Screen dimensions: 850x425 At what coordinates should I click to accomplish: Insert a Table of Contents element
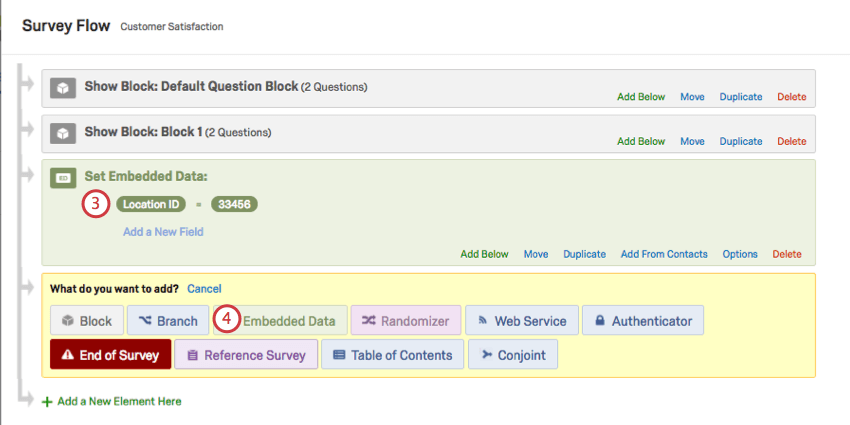393,354
